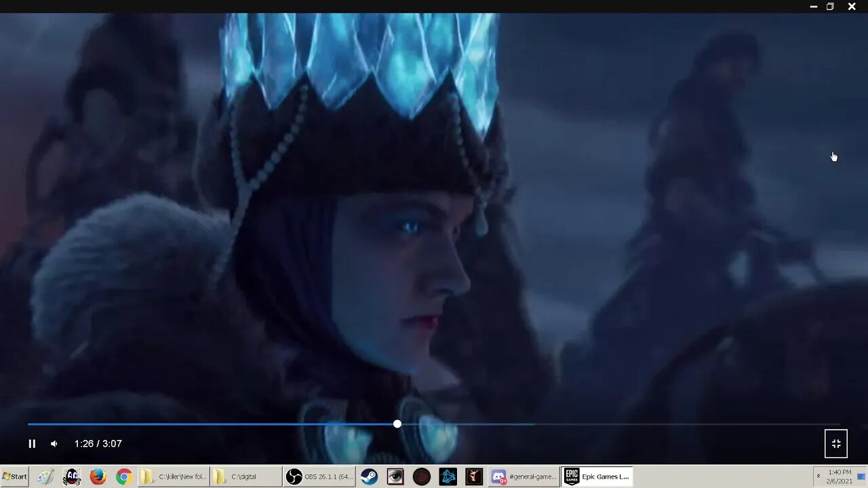868x488 pixels.
Task: Minimize the video player window
Action: [814, 7]
